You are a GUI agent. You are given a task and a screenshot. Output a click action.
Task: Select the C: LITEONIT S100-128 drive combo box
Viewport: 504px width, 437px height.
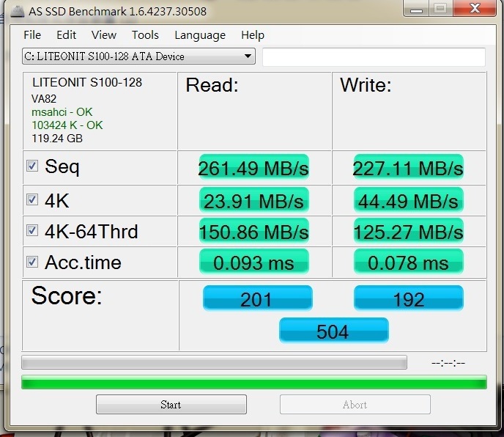pos(138,56)
